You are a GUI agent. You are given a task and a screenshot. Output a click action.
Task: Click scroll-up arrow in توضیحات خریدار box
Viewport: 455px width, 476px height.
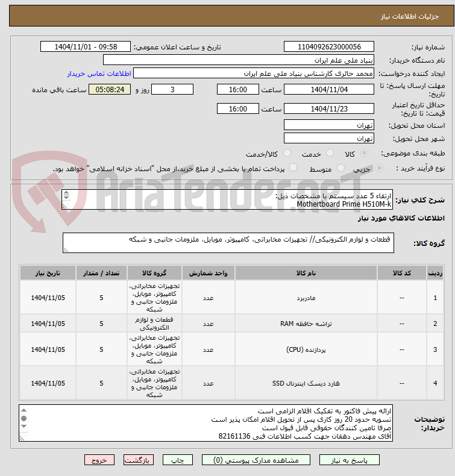[24, 410]
